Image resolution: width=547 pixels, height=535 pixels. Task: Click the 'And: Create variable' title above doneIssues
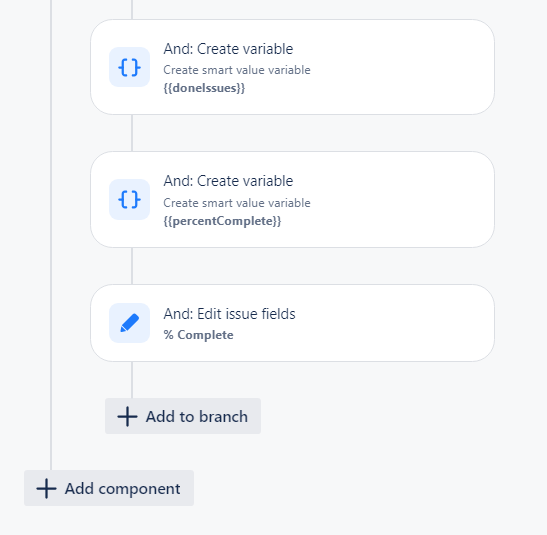(228, 49)
